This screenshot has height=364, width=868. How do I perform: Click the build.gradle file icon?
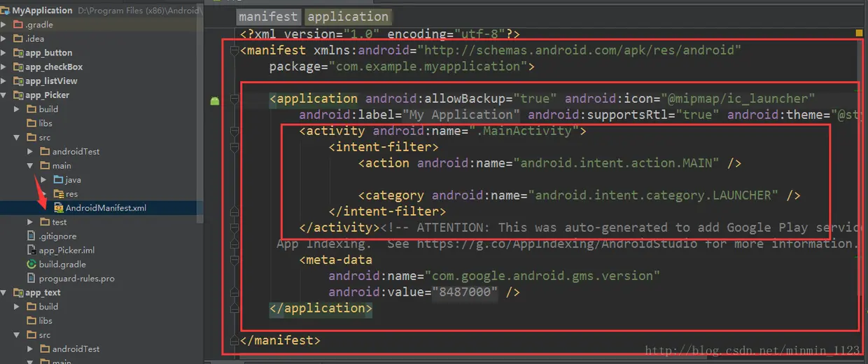click(31, 264)
